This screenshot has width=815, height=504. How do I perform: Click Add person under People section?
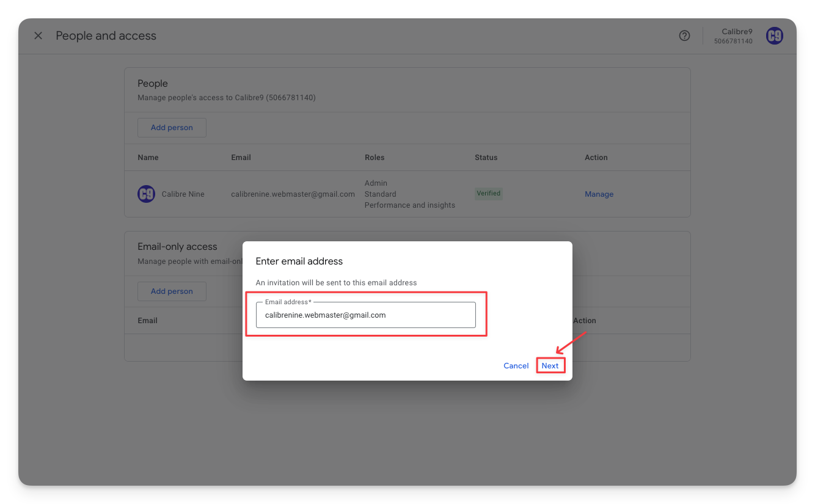pyautogui.click(x=172, y=128)
